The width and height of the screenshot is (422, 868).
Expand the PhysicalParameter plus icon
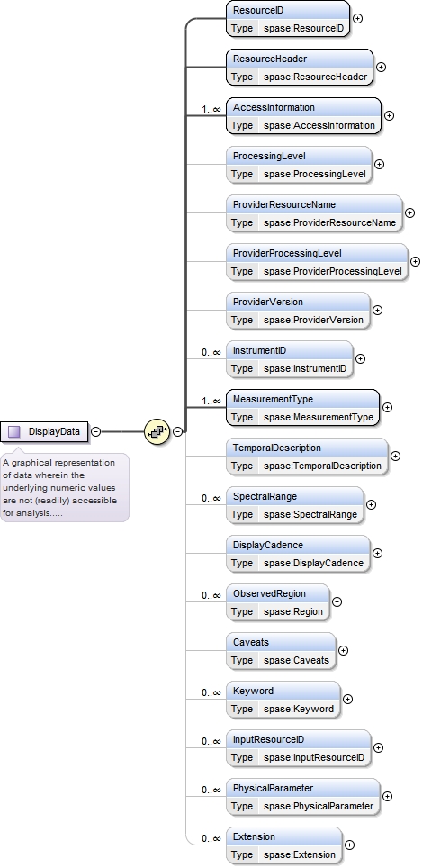pos(387,796)
